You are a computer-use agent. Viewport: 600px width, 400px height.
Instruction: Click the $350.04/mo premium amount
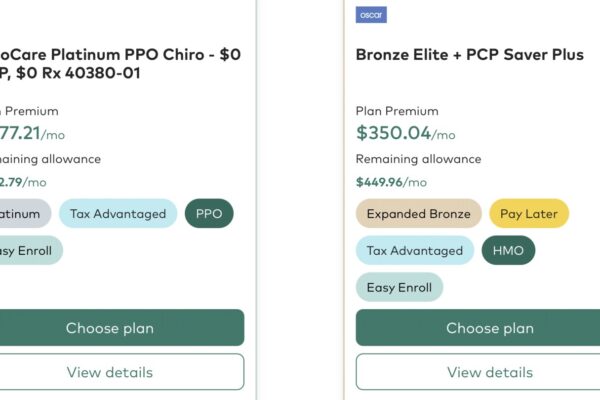[406, 133]
